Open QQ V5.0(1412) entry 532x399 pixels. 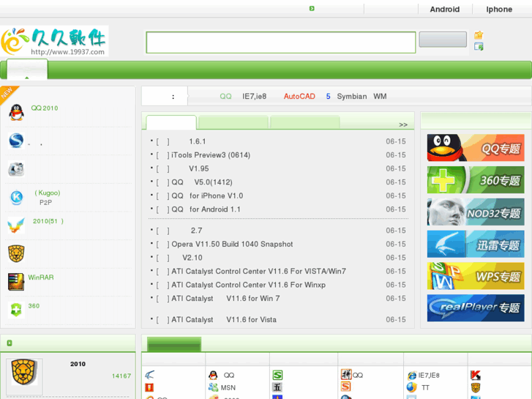coord(202,182)
